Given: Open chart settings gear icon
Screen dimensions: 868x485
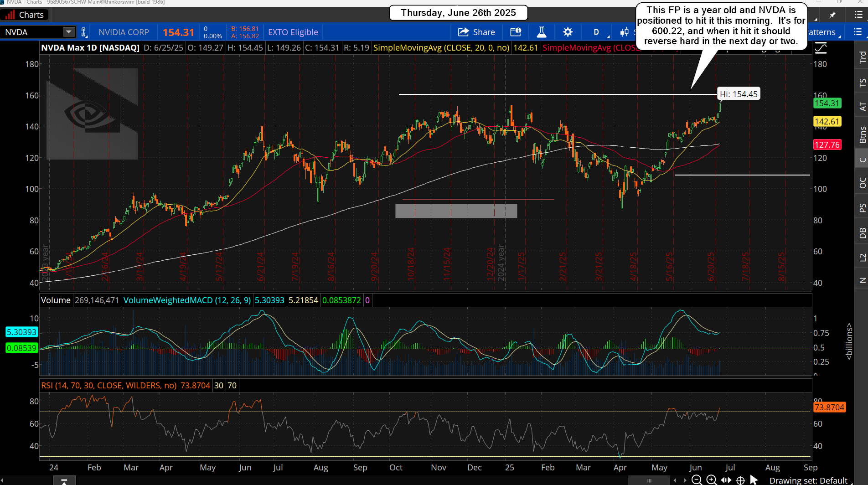Looking at the screenshot, I should [x=568, y=32].
